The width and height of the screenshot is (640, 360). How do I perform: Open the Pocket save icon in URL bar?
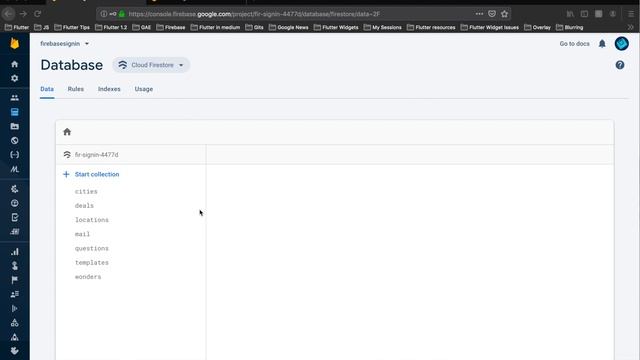tap(492, 14)
